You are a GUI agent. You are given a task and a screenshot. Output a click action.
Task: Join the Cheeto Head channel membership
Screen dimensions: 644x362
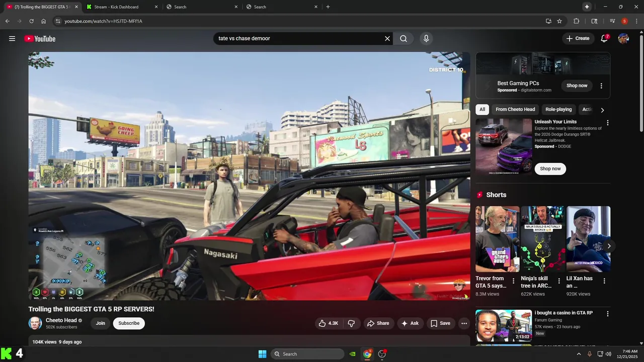101,323
